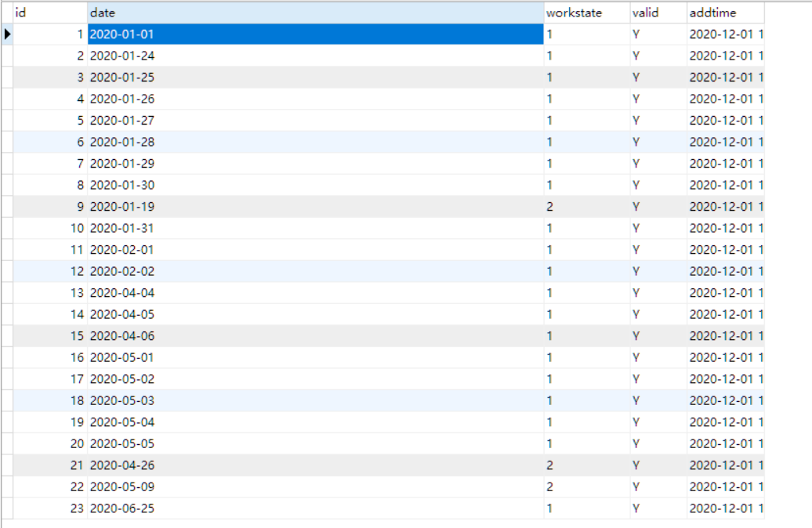Click the row selector beside id 15

[7, 336]
